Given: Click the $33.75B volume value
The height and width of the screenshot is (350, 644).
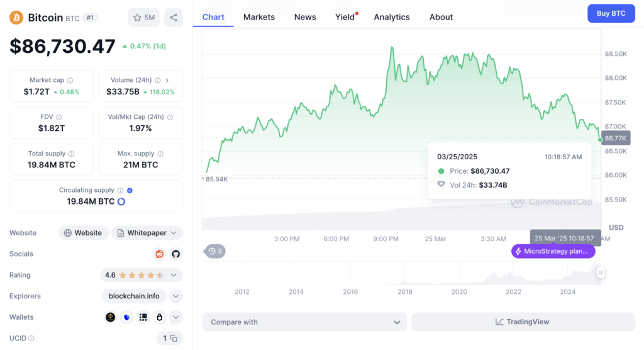Looking at the screenshot, I should (x=123, y=92).
